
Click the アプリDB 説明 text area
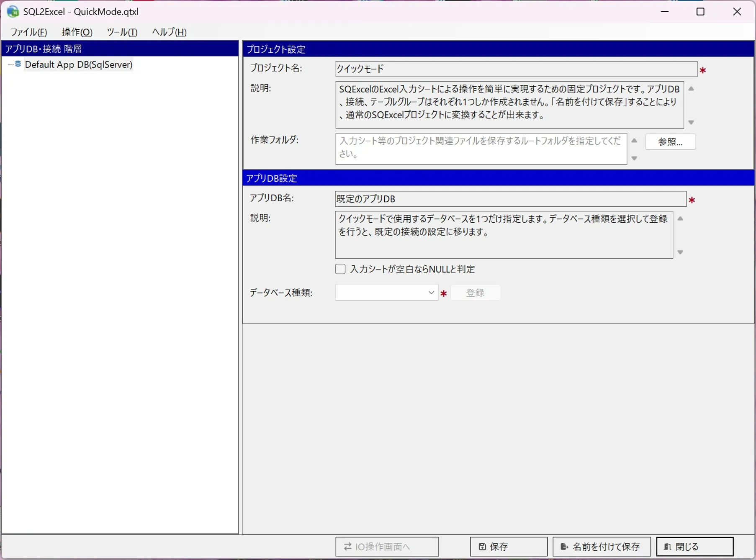[504, 235]
